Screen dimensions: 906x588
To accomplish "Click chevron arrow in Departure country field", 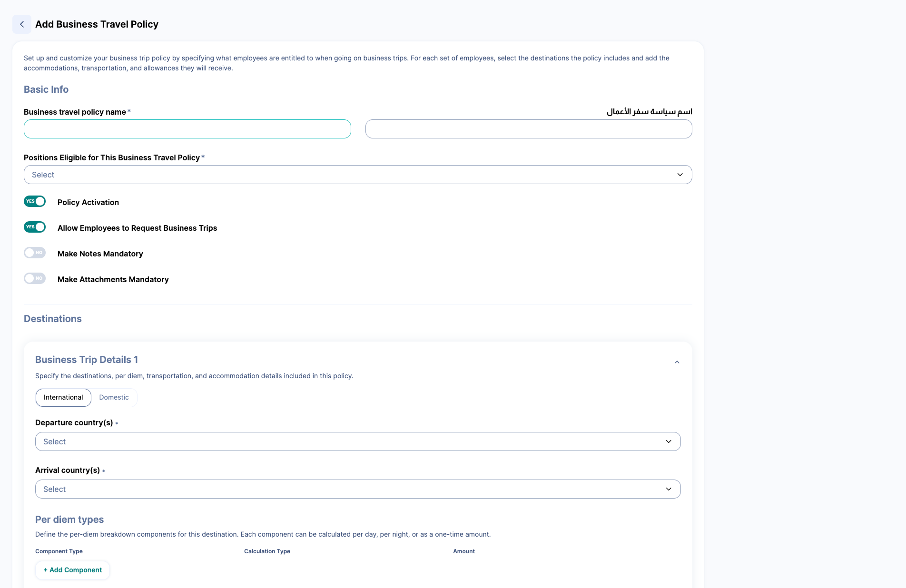I will 669,441.
